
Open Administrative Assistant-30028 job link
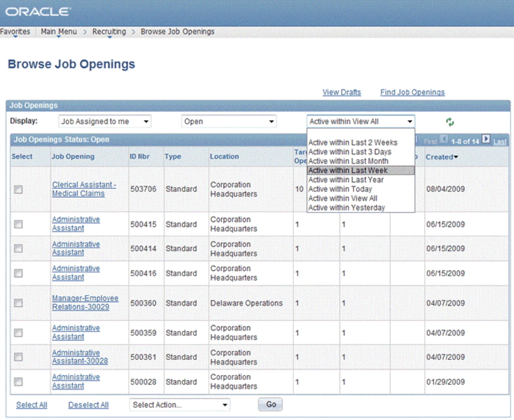[x=80, y=357]
